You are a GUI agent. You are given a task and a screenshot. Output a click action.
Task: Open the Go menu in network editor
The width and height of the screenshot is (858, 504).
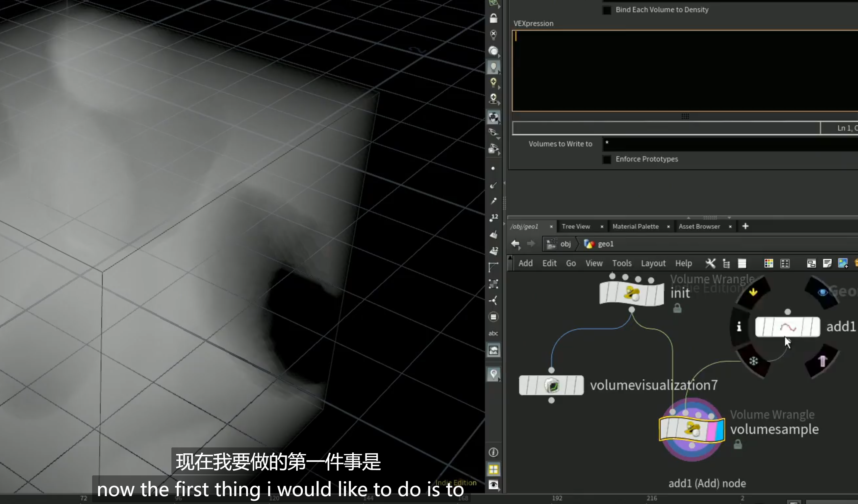571,264
